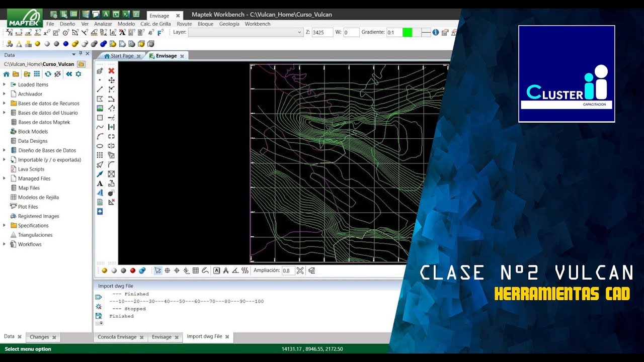Select the Line drawing tool in the Envisage toolbar
Image resolution: width=644 pixels, height=362 pixels.
pyautogui.click(x=100, y=89)
